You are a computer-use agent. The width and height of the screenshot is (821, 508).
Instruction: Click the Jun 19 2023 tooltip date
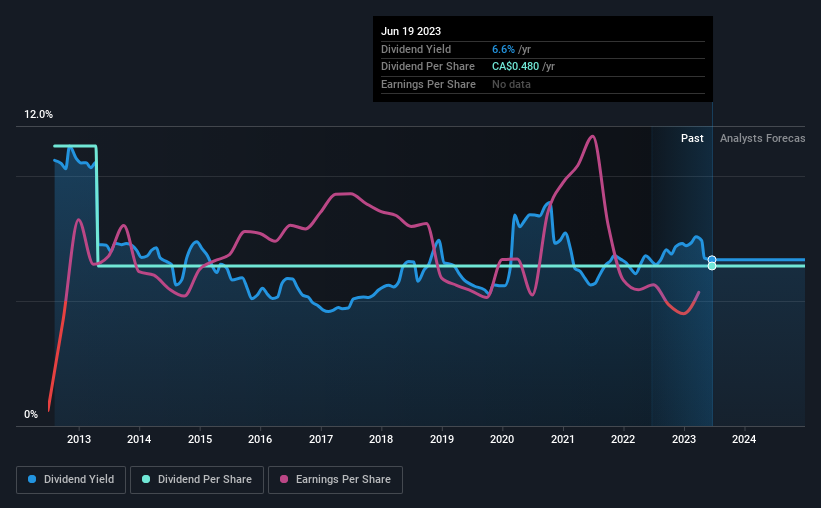(411, 31)
